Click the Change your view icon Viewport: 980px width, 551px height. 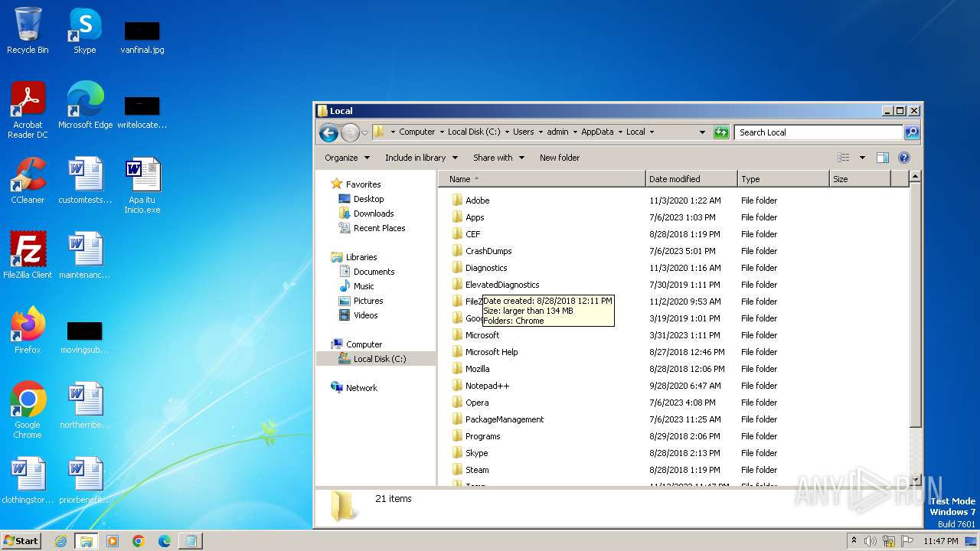click(x=844, y=158)
